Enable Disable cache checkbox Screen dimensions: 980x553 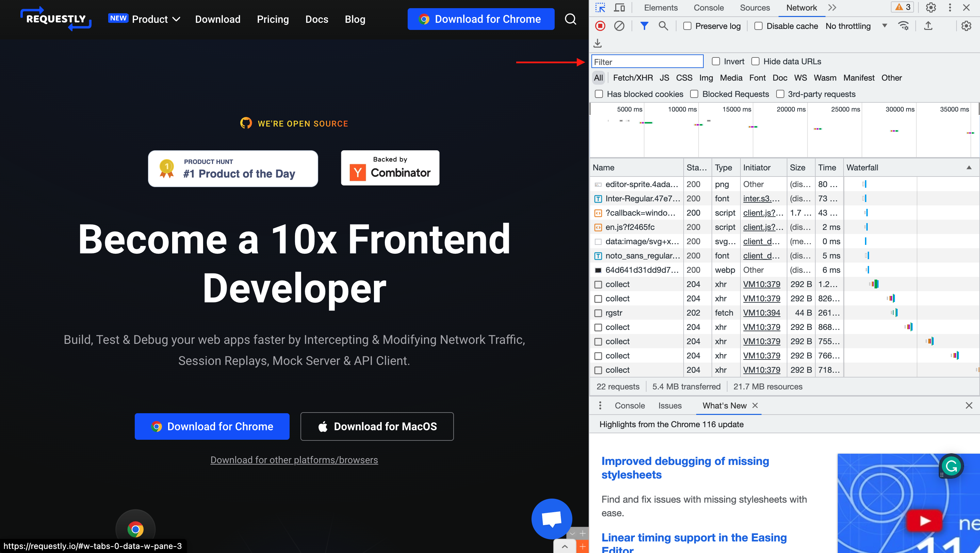(758, 26)
